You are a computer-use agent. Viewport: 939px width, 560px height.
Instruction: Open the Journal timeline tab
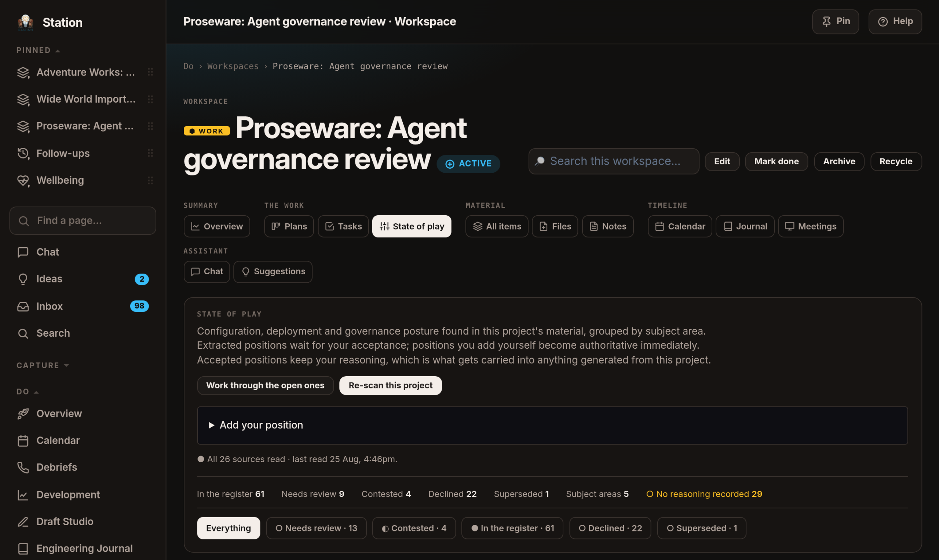point(744,226)
